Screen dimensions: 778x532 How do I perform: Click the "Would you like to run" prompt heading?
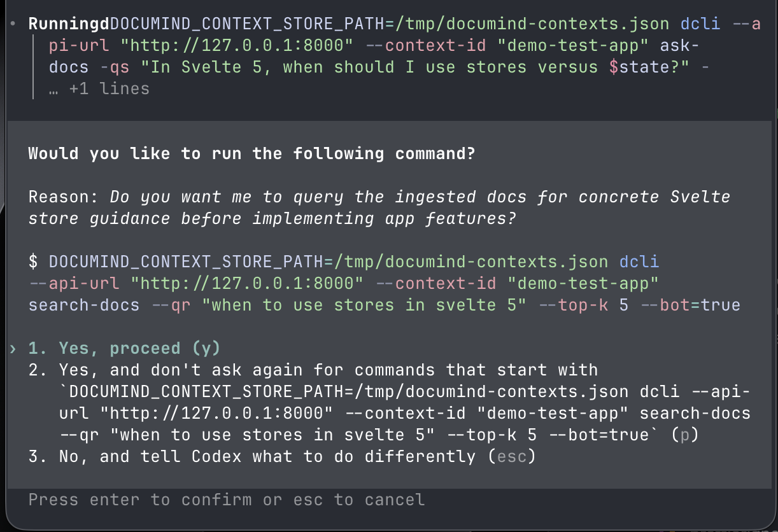(251, 153)
